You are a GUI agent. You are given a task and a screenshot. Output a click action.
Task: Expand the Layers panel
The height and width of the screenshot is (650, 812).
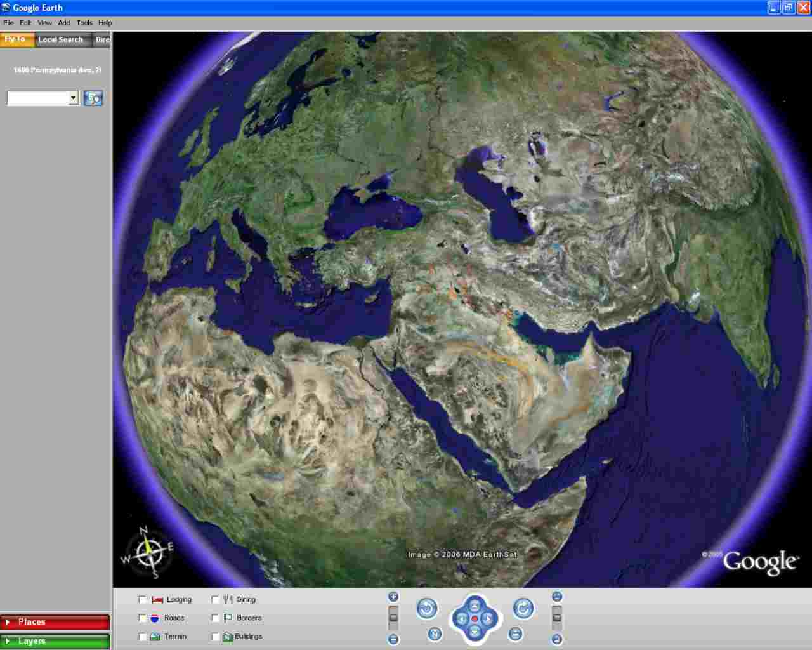tap(55, 641)
